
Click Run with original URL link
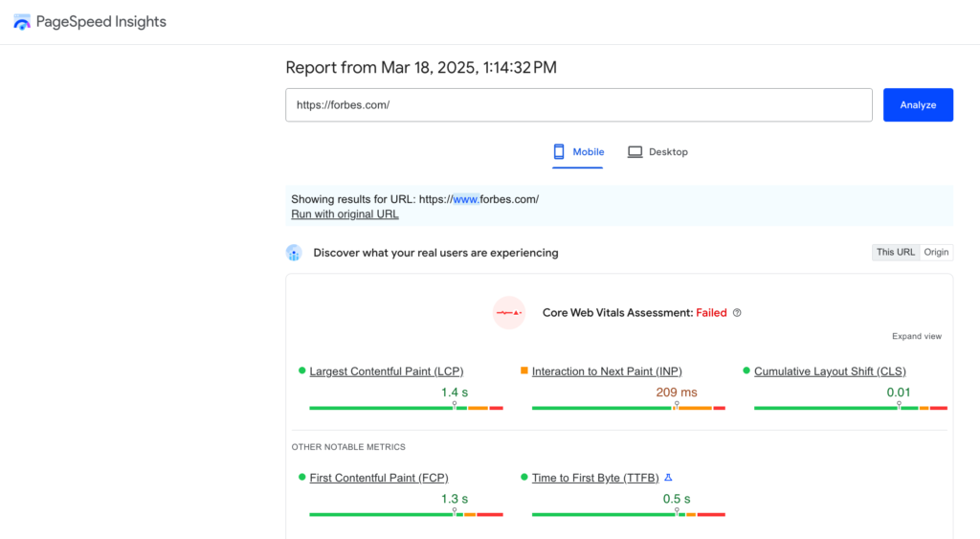tap(345, 213)
